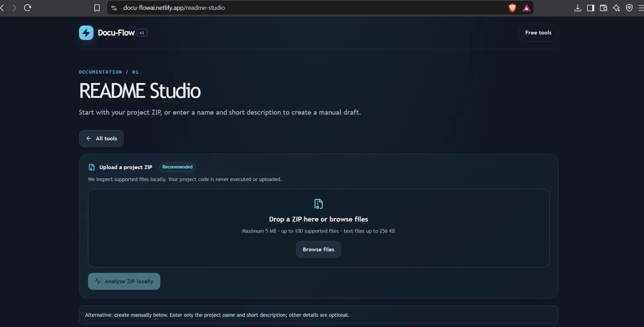Open Free tools
Image resolution: width=644 pixels, height=327 pixels.
click(x=538, y=33)
